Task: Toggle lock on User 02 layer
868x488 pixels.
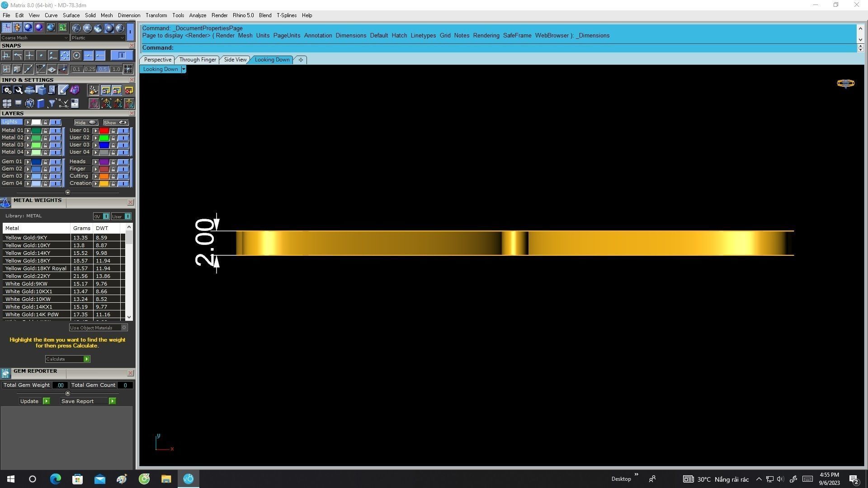Action: (113, 138)
